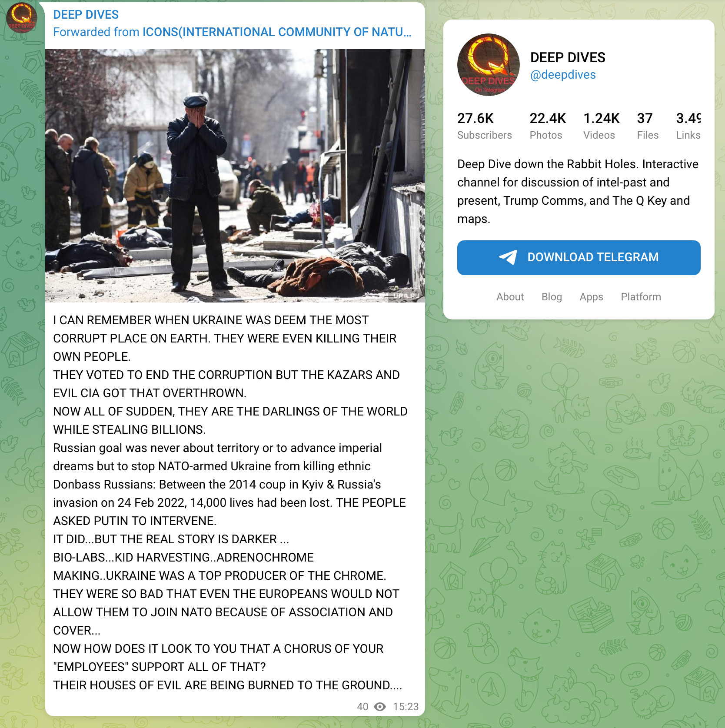Click the DEEP DIVES channel title in sidebar
The height and width of the screenshot is (728, 725).
568,57
